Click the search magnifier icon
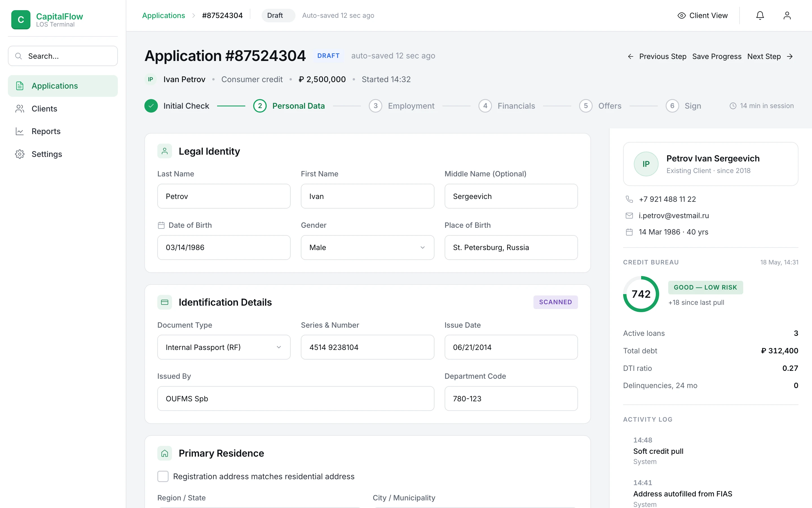Viewport: 812px width, 508px height. [x=19, y=56]
